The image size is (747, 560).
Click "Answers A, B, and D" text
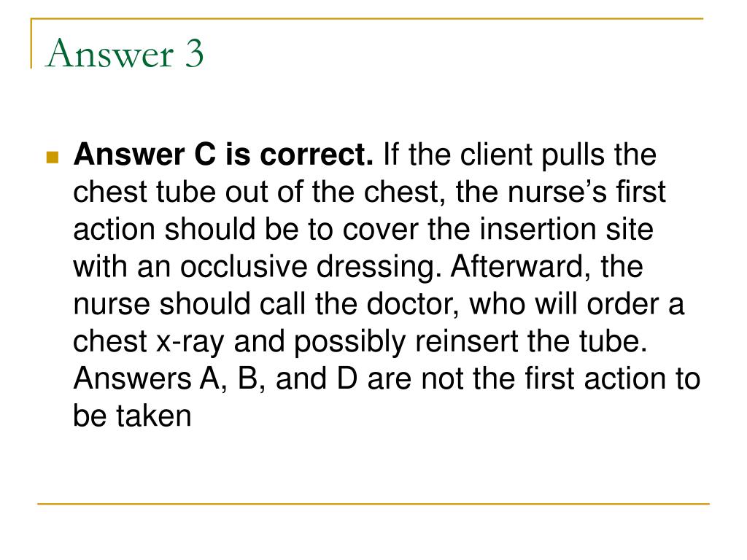(216, 378)
